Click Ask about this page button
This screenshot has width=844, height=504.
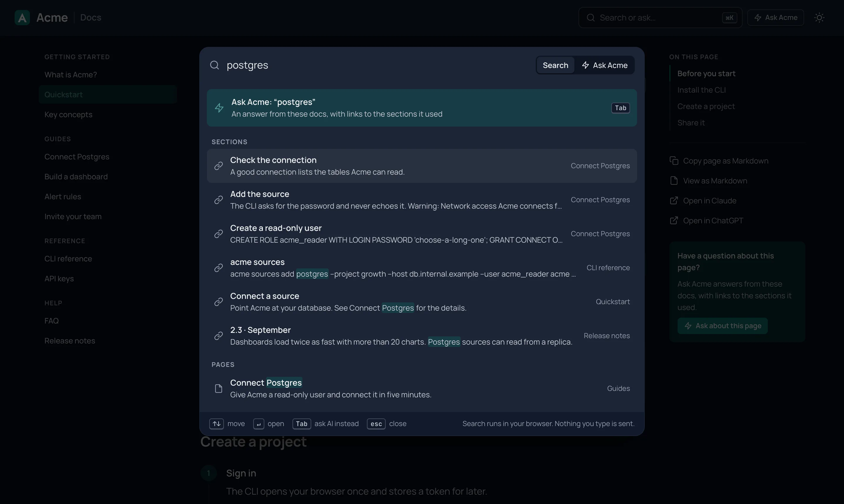pos(722,326)
